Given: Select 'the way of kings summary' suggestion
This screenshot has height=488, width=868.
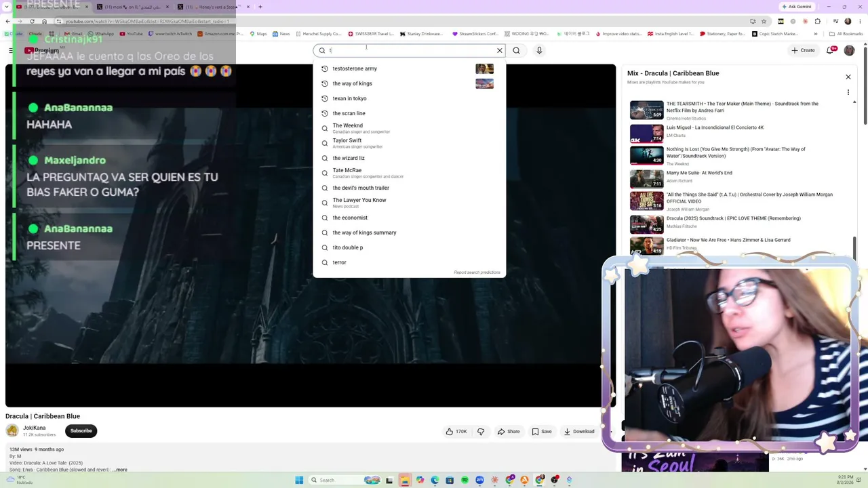Looking at the screenshot, I should point(409,232).
